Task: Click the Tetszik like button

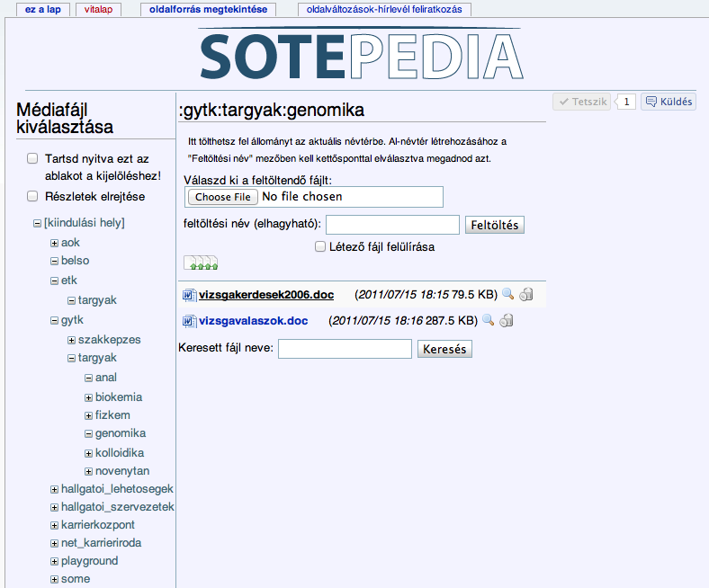Action: click(582, 102)
